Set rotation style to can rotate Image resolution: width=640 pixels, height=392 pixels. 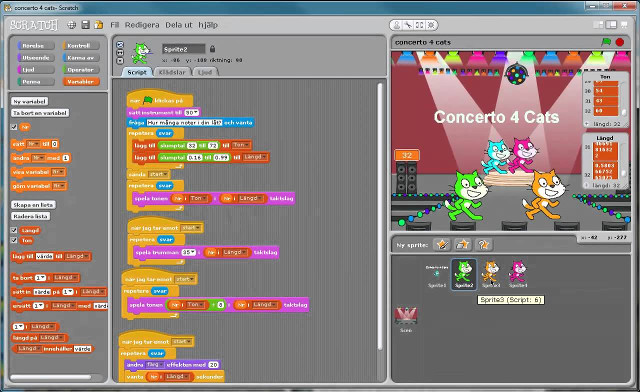(120, 45)
